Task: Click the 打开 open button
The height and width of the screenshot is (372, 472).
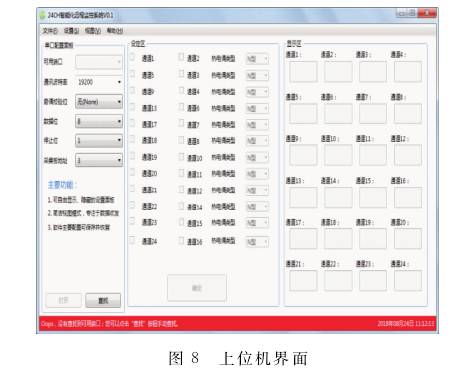Action: [63, 300]
